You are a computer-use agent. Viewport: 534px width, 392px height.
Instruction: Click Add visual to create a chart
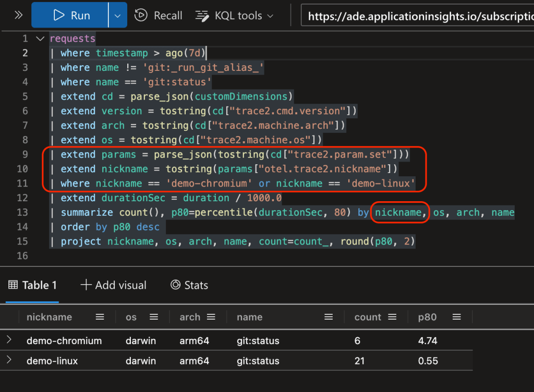113,285
